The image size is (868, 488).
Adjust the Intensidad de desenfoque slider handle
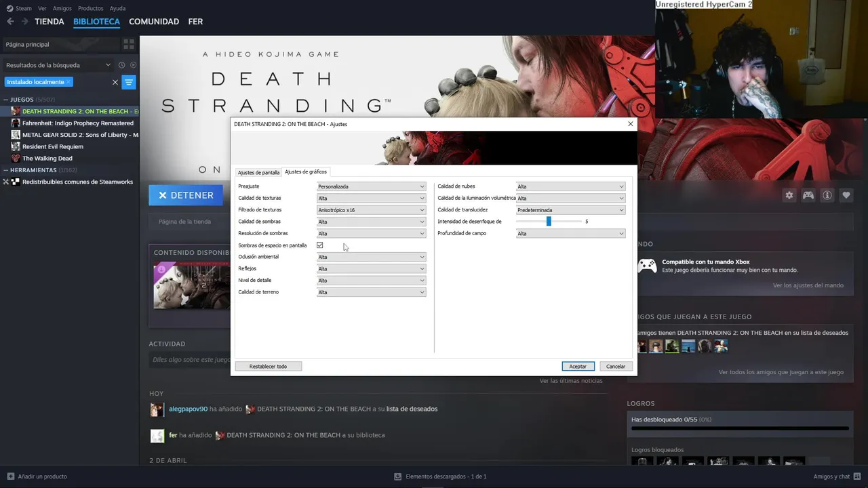[x=549, y=222]
